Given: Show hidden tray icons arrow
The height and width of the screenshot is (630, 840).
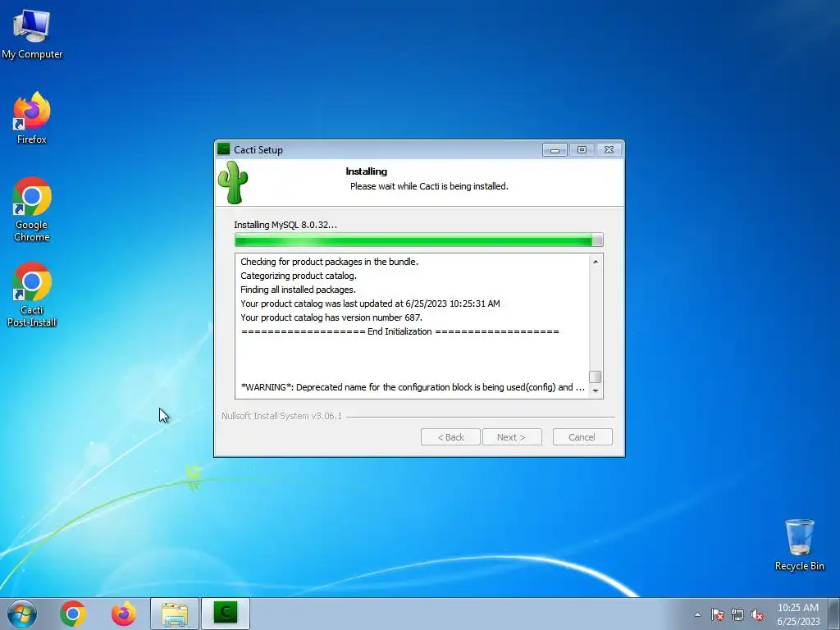Looking at the screenshot, I should coord(697,614).
